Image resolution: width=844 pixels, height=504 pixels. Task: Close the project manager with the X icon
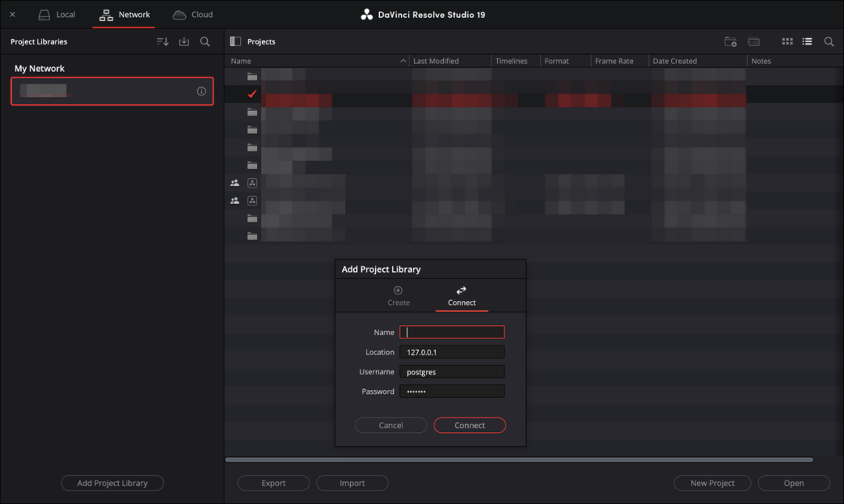coord(13,15)
